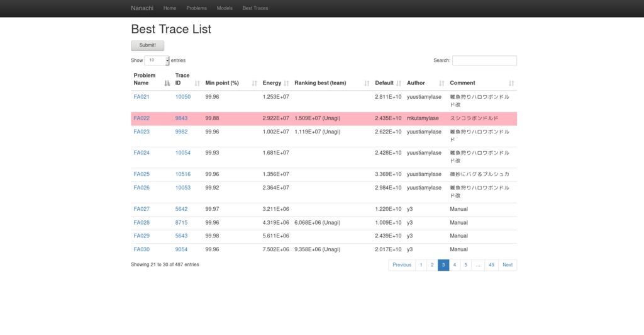Open the Nanachi brand link
The height and width of the screenshot is (335, 644).
pyautogui.click(x=142, y=8)
